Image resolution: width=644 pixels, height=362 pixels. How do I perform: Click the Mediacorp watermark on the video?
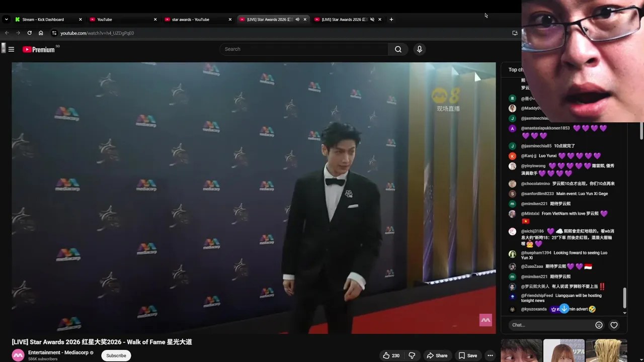pyautogui.click(x=486, y=320)
